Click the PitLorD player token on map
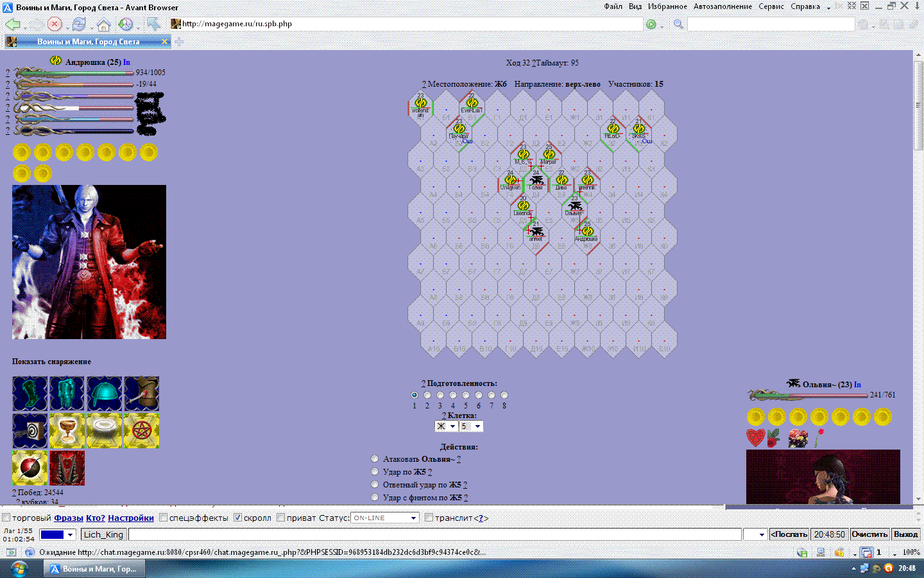This screenshot has width=924, height=578. (x=613, y=129)
